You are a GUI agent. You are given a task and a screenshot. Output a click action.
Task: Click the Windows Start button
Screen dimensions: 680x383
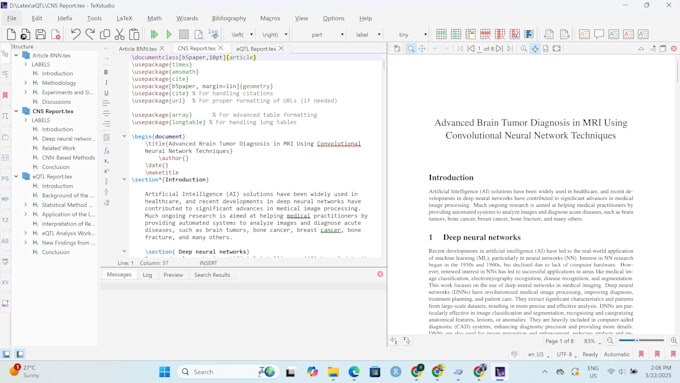pyautogui.click(x=164, y=372)
